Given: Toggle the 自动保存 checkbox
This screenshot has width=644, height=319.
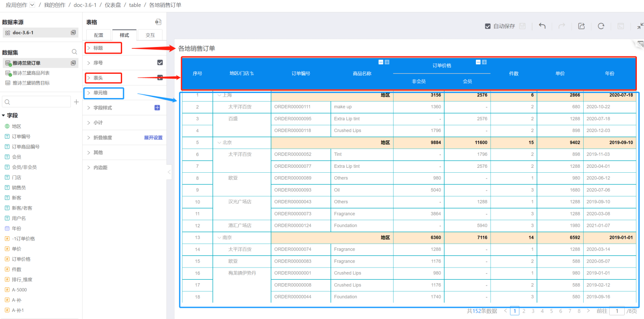Looking at the screenshot, I should click(x=488, y=26).
